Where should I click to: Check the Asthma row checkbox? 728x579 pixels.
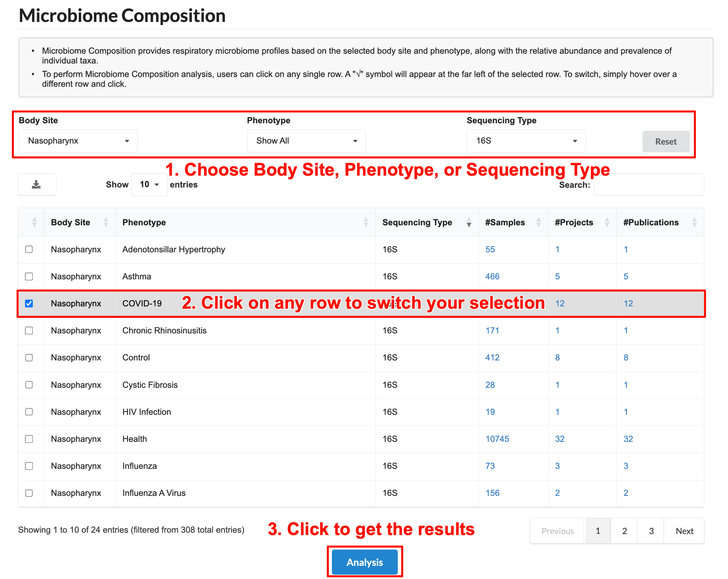pos(29,276)
